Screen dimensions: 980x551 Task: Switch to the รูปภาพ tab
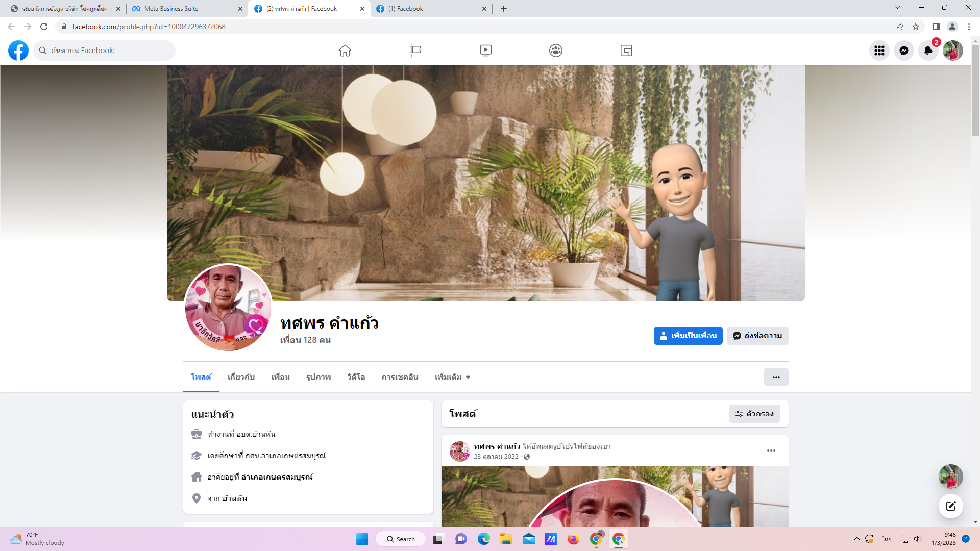318,377
